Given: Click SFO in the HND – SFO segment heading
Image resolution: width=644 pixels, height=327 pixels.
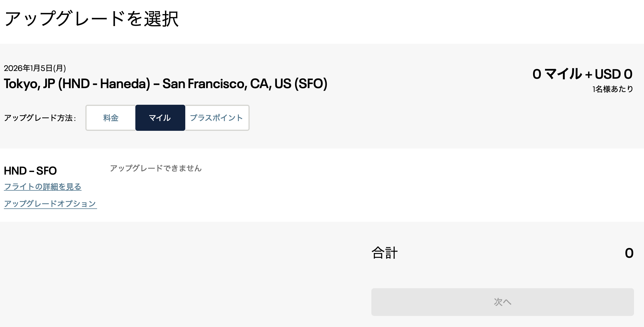Looking at the screenshot, I should coord(47,171).
